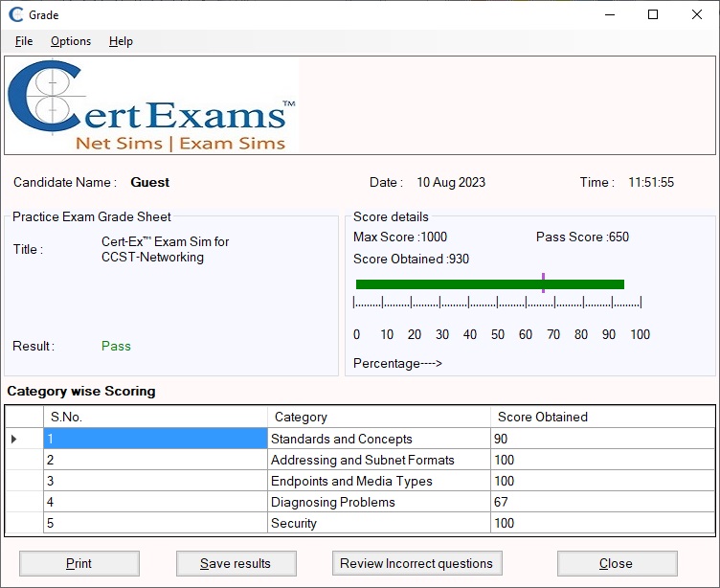720x588 pixels.
Task: Click the Pass Score :650 label
Action: 582,237
